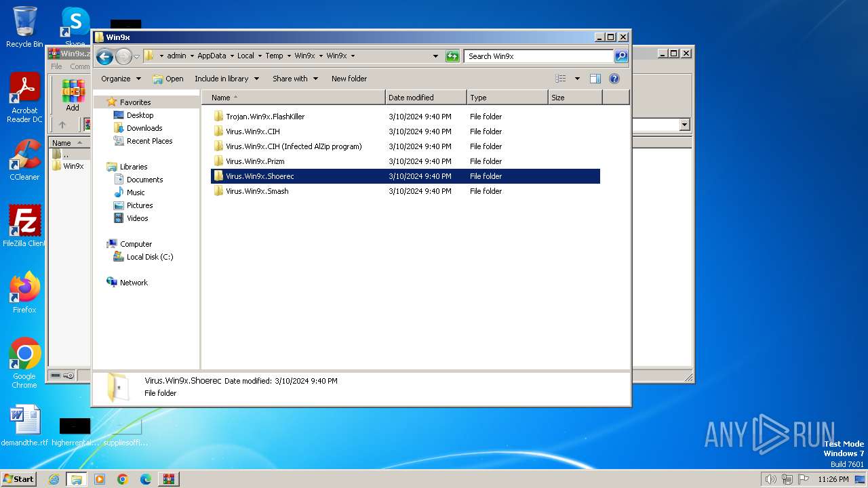Click AppData in the address bar path
Screen dimensions: 868x488
point(212,56)
